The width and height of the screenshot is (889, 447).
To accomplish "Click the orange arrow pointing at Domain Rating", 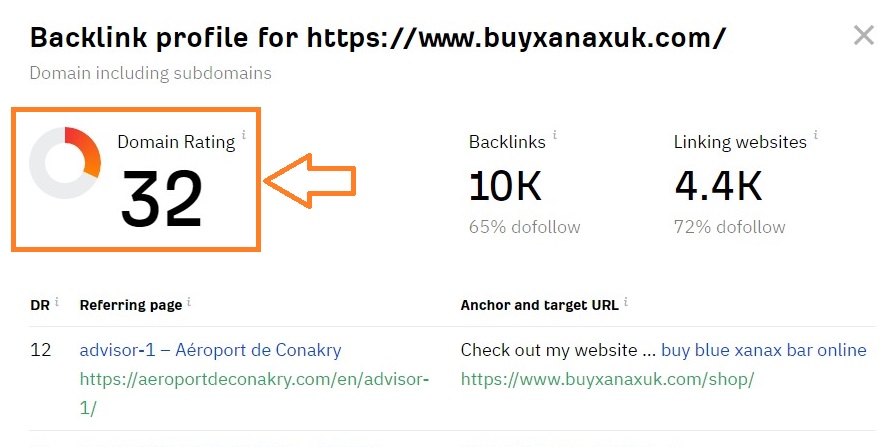I will (x=310, y=181).
